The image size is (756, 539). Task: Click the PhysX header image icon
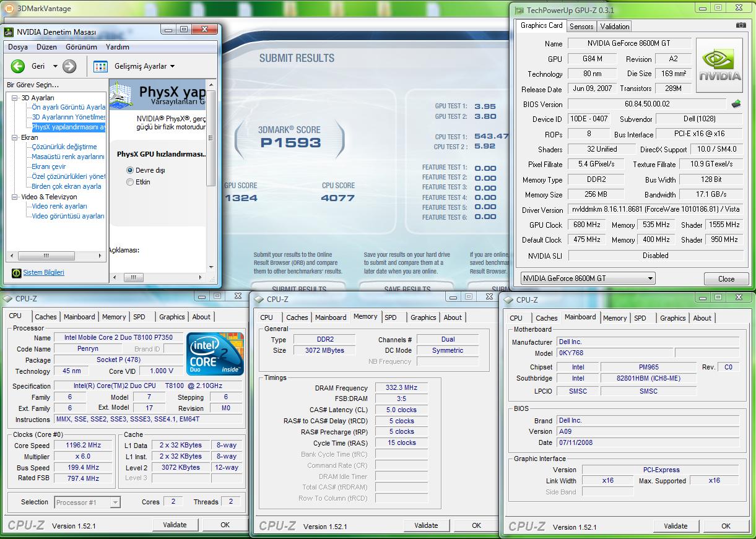122,97
